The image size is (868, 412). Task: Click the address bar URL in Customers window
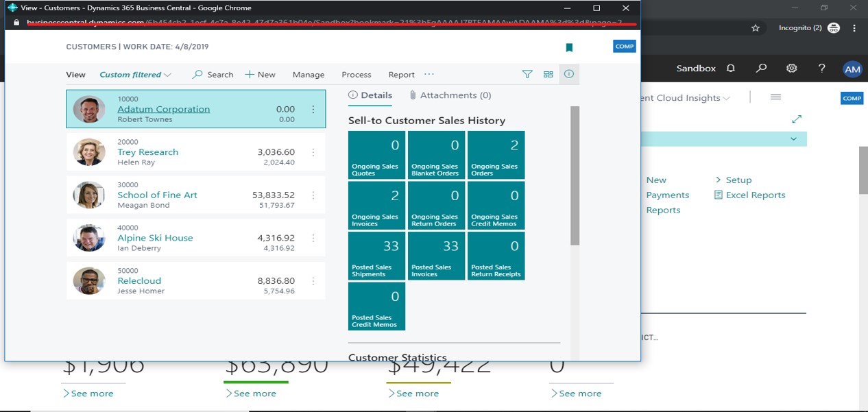(324, 22)
